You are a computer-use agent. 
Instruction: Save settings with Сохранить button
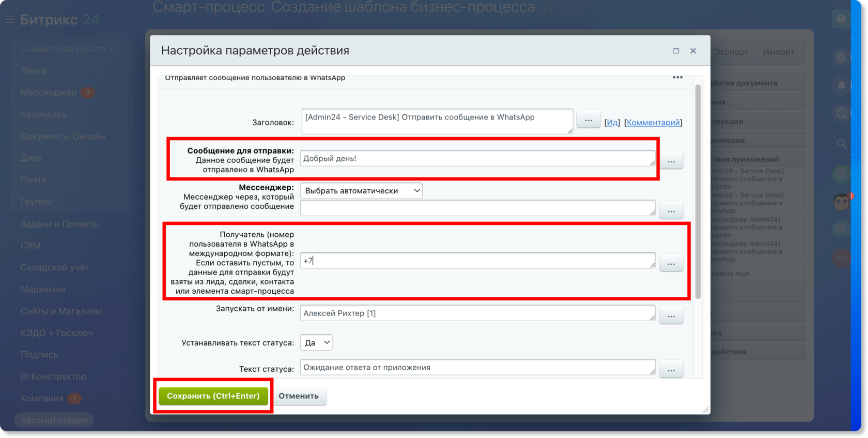point(213,396)
